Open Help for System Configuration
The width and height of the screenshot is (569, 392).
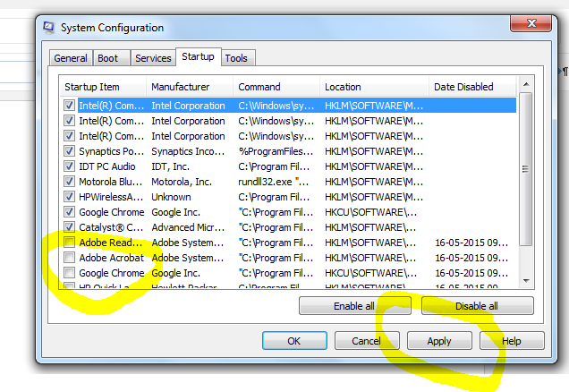[x=512, y=341]
